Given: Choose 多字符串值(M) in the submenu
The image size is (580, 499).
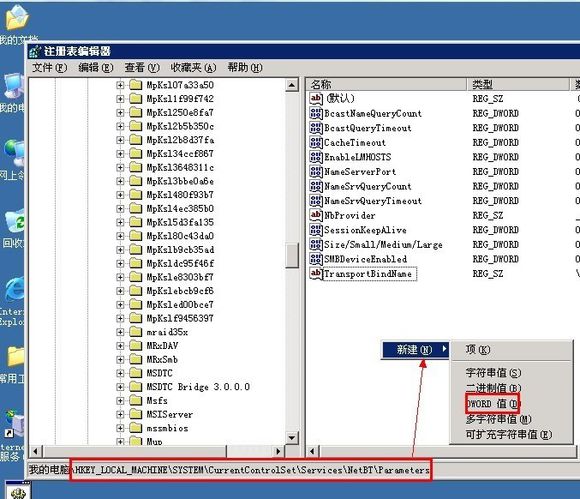Looking at the screenshot, I should 511,419.
